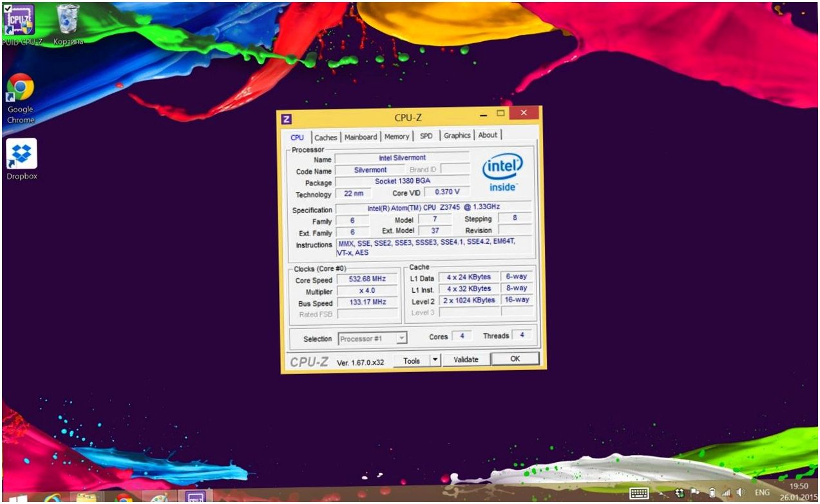
Task: Click the Ext. Model value '37'
Action: 435,230
